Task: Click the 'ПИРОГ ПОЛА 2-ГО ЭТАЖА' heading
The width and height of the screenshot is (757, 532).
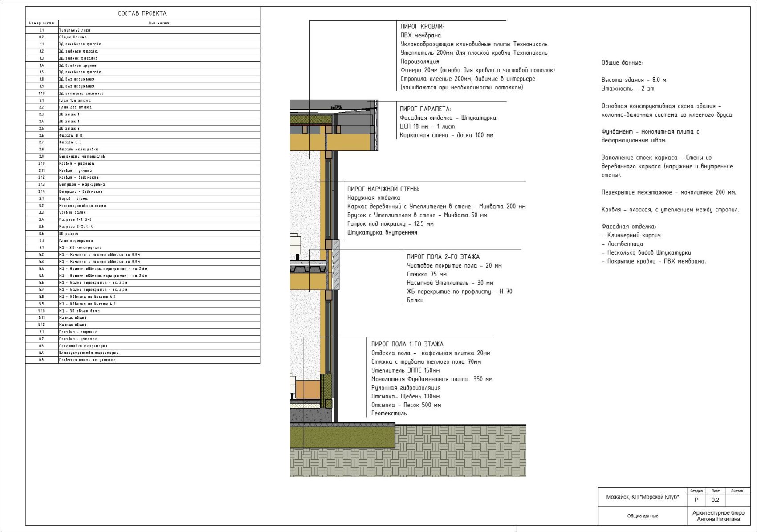Action: pos(443,257)
